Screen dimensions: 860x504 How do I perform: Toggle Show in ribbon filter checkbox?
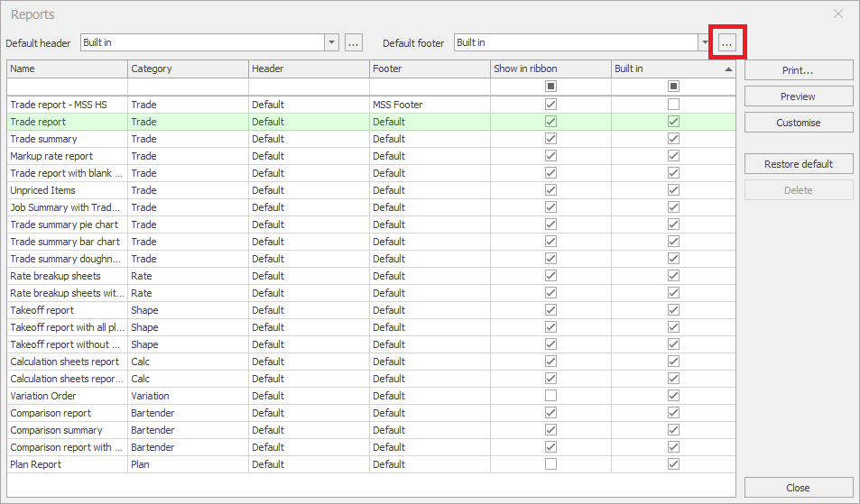pos(550,87)
